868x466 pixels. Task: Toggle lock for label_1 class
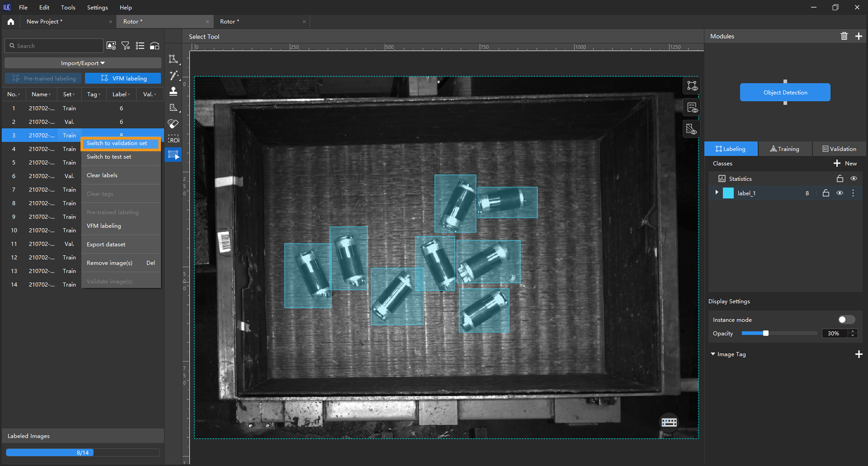pyautogui.click(x=825, y=193)
